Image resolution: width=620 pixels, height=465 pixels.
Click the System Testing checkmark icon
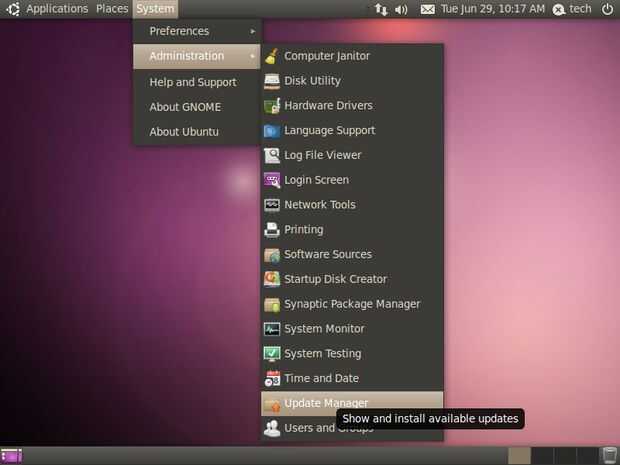272,354
